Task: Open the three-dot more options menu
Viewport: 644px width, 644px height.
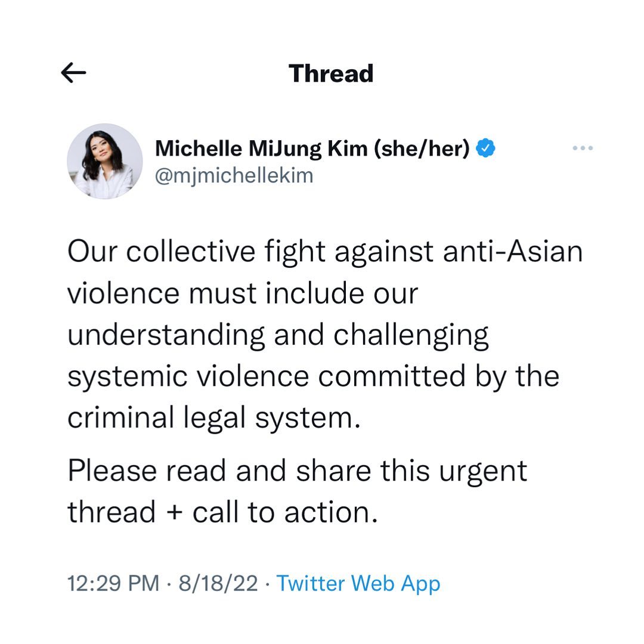Action: point(582,148)
